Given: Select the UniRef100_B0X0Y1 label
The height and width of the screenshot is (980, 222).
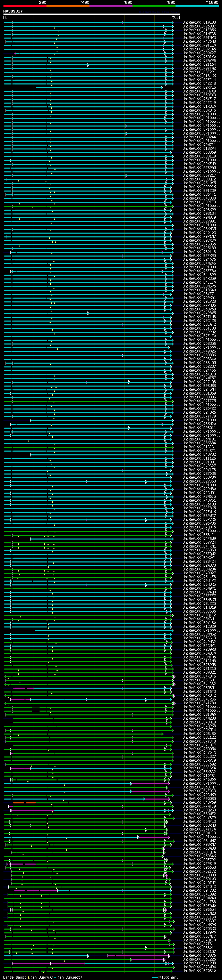Looking at the screenshot, I should pos(199,558).
